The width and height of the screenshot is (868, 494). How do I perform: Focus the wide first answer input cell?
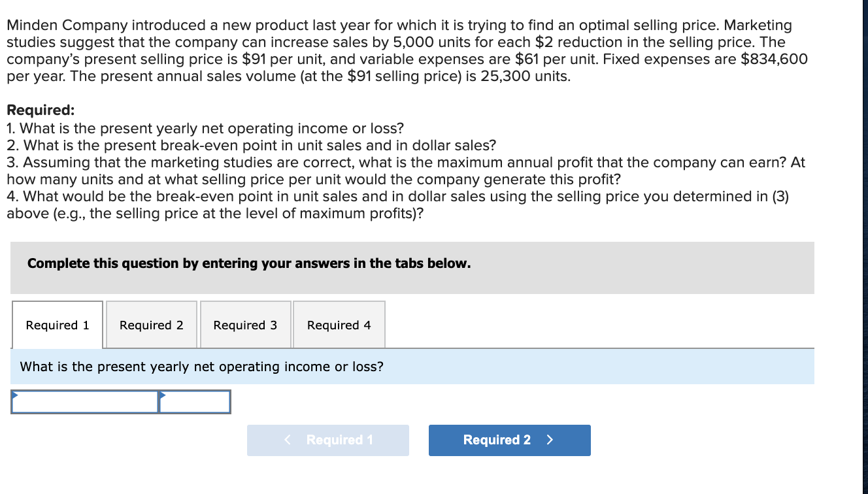coord(85,403)
